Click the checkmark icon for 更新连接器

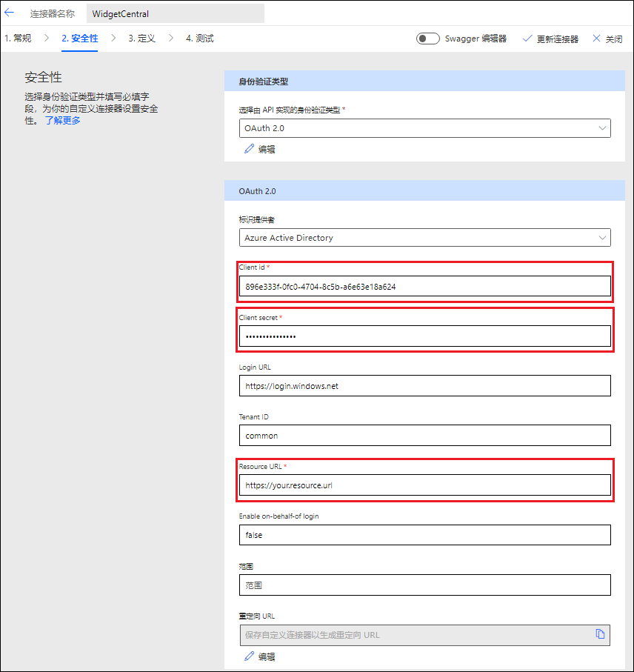click(527, 39)
